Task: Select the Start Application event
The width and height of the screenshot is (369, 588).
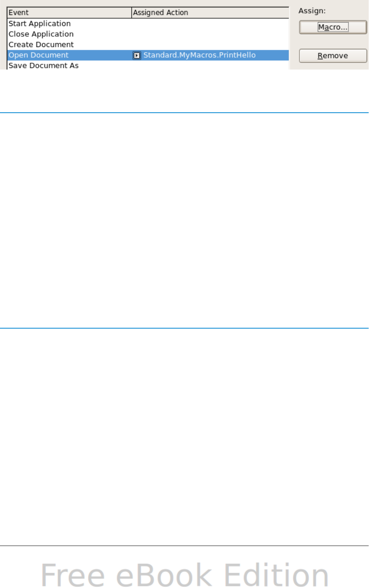Action: 40,24
